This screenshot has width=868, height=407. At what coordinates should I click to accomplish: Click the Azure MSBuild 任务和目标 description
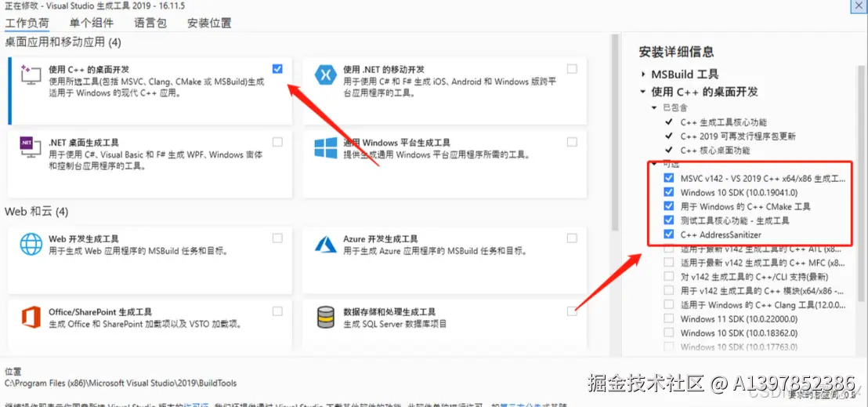point(435,251)
